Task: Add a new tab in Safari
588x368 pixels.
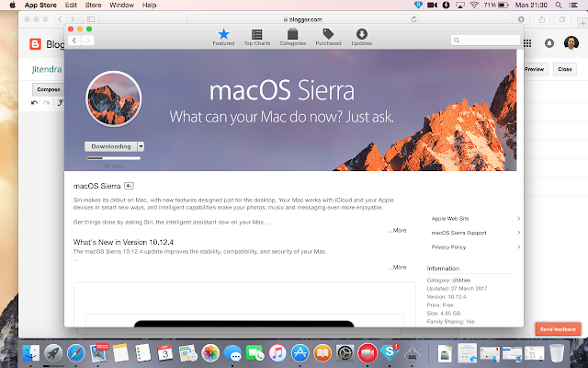Action: pyautogui.click(x=582, y=23)
